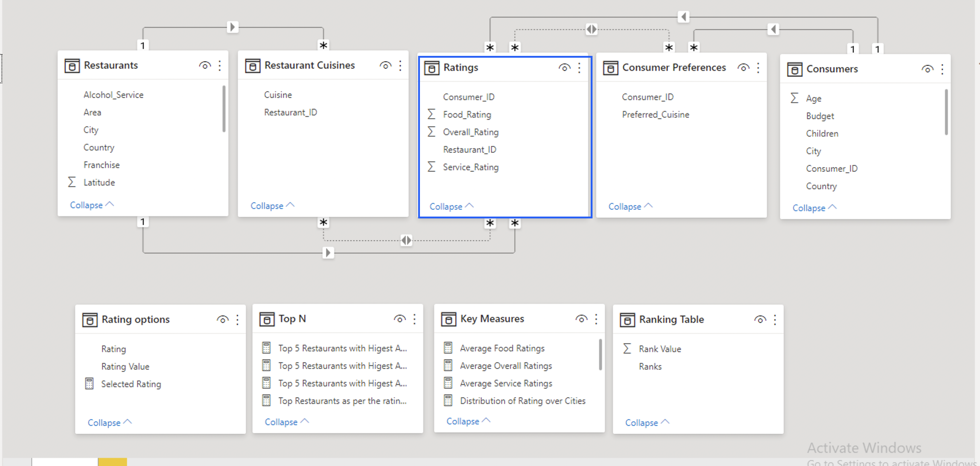980x466 pixels.
Task: Select bidirectional arrow on Cuisines–Ratings dotted relationship
Action: click(406, 240)
